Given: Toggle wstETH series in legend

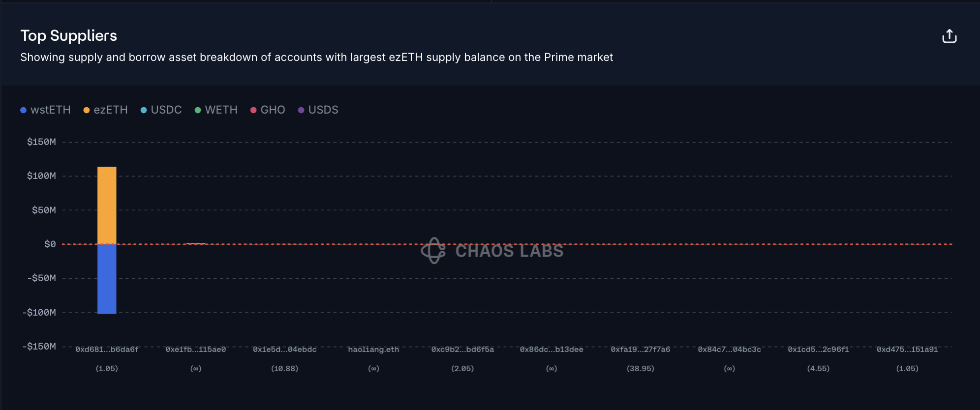Looking at the screenshot, I should click(46, 110).
